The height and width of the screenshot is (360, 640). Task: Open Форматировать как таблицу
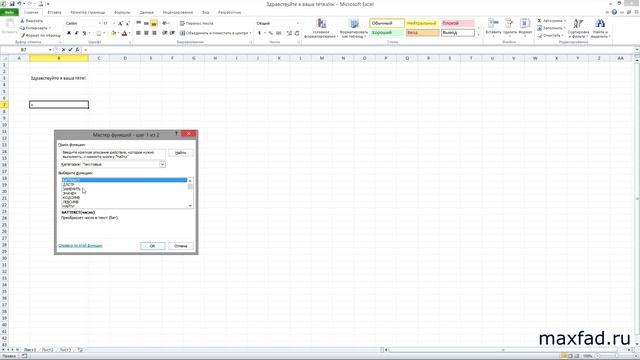coord(354,28)
